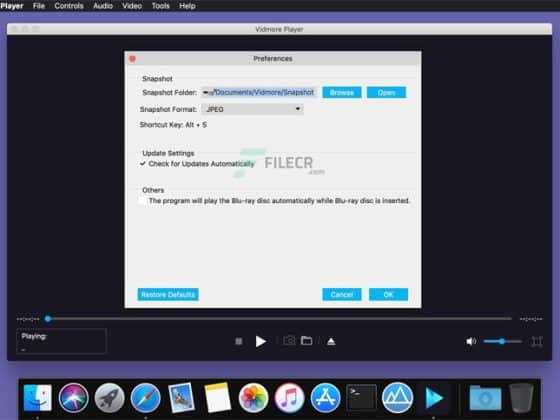Open Finder from the Dock

[38, 398]
